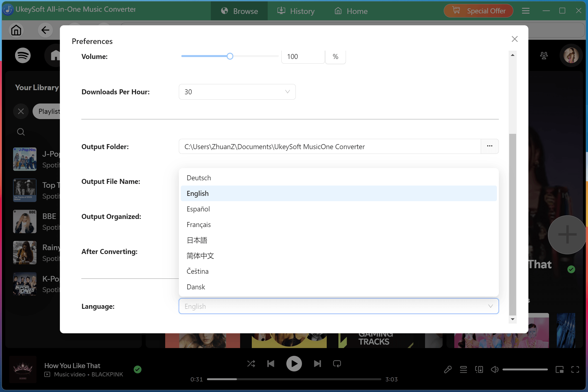The image size is (588, 392).
Task: Select Español from the language list
Action: (x=198, y=209)
